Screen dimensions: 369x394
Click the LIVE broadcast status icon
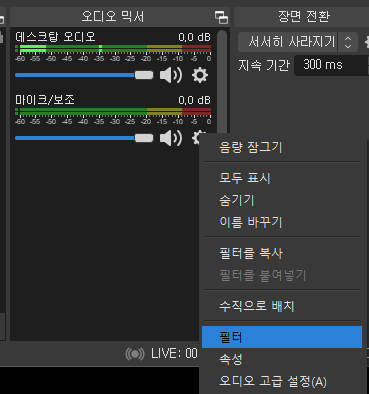(135, 354)
